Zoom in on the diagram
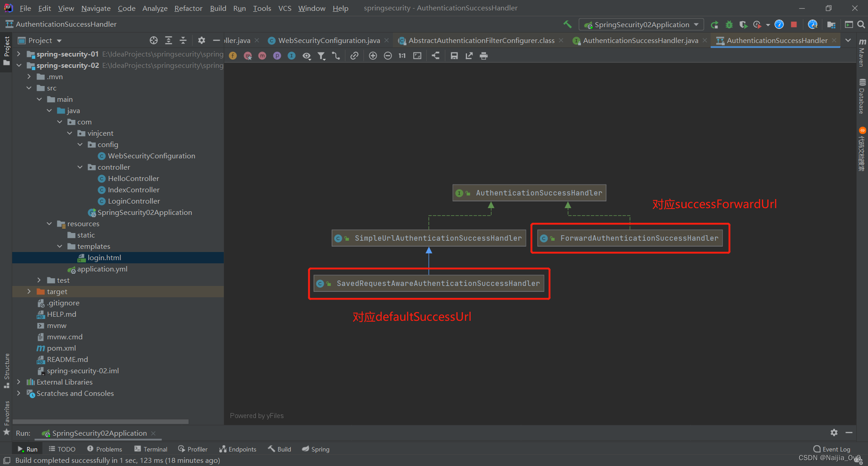Viewport: 868px width, 466px height. (373, 56)
